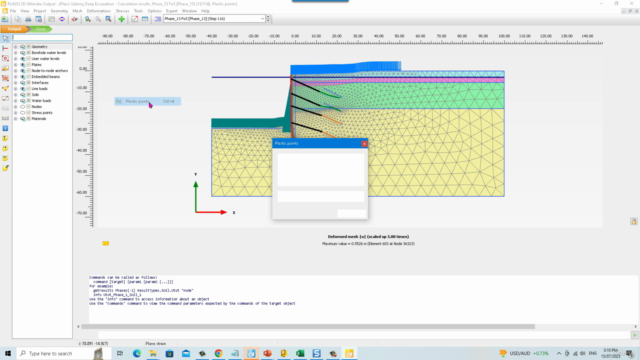Viewport: 640px width, 360px height.
Task: Toggle visibility eye for Soils
Action: [x=23, y=95]
